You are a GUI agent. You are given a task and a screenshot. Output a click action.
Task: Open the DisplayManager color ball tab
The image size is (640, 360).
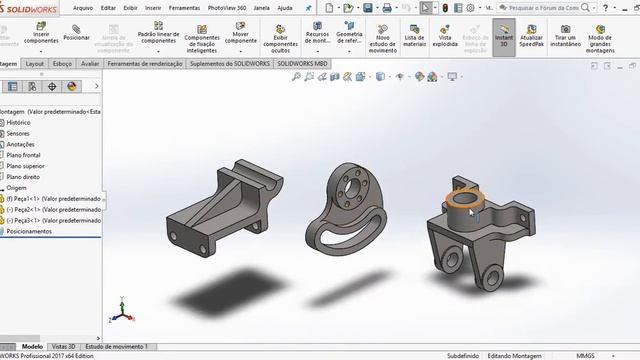72,86
